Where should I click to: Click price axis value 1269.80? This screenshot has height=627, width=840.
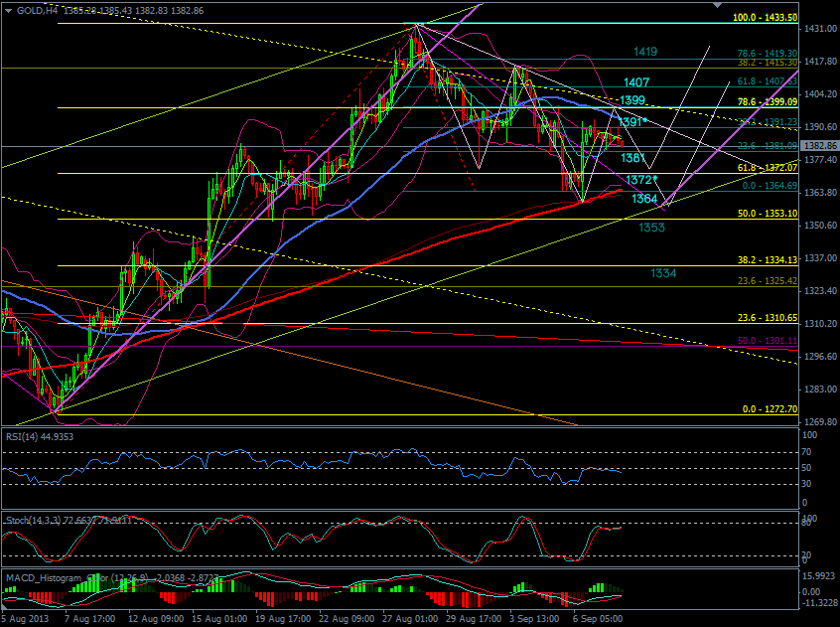click(x=820, y=421)
